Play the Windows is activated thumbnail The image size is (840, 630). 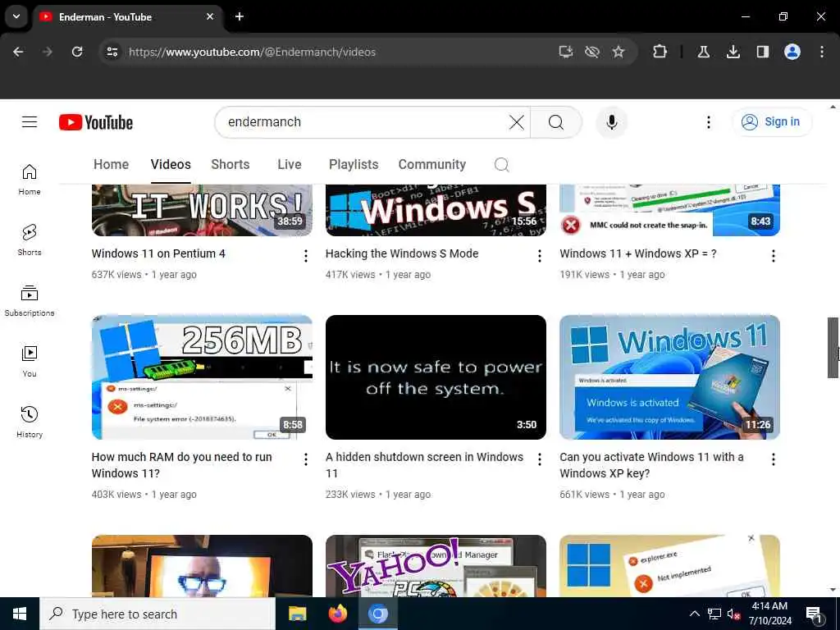pos(669,377)
